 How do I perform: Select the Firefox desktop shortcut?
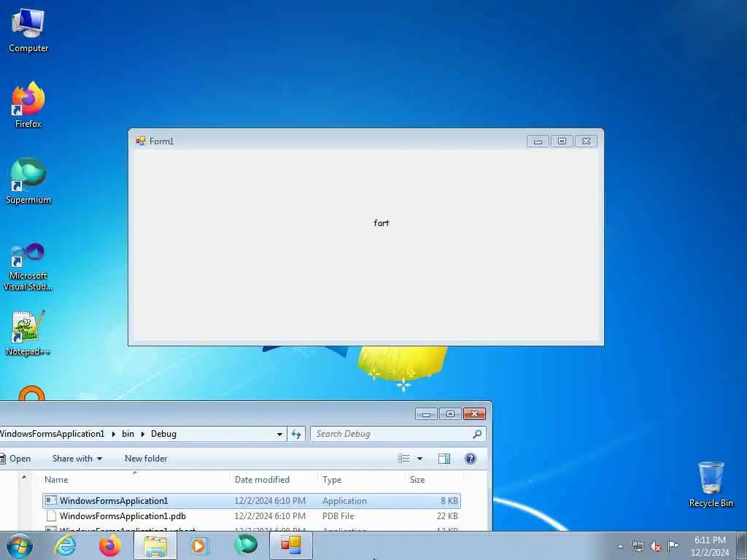(x=28, y=105)
